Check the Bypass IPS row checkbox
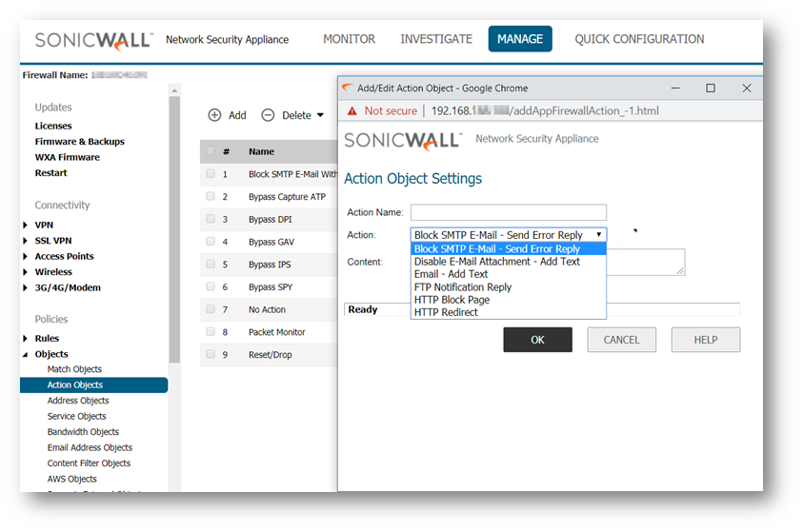This screenshot has height=532, width=803. coord(211,264)
